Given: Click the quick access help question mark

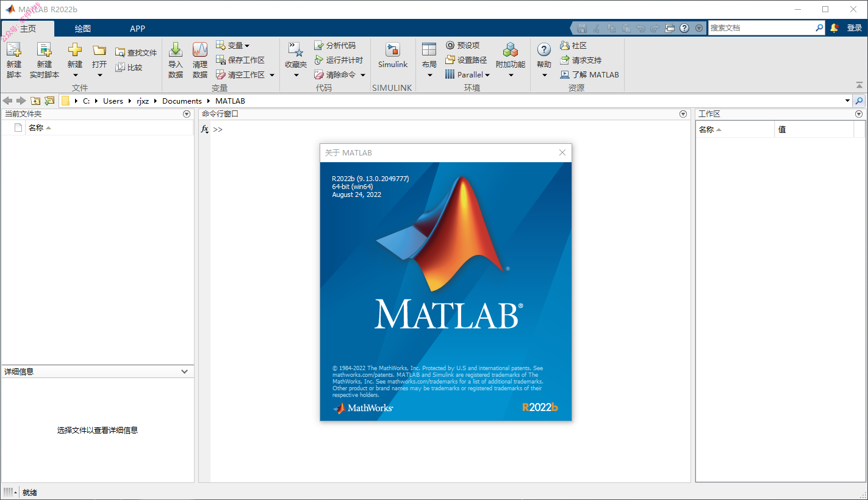Looking at the screenshot, I should tap(684, 28).
